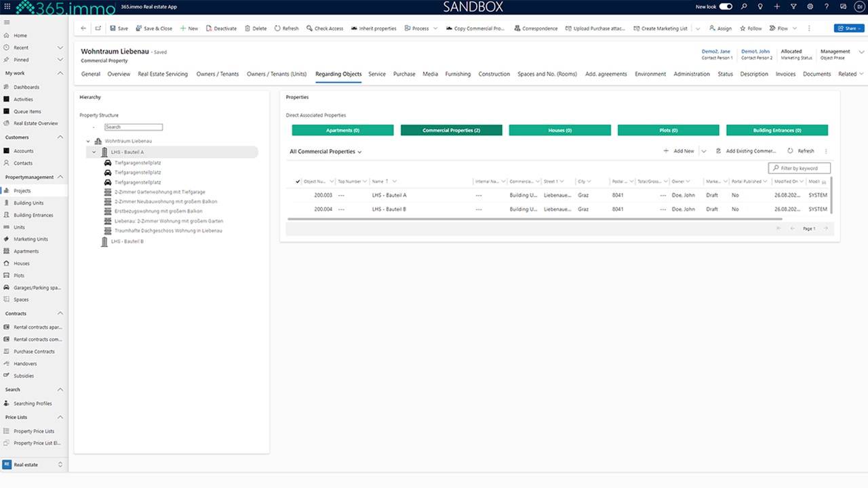The height and width of the screenshot is (488, 868).
Task: Open Demo2, Jane contact link
Action: click(x=715, y=52)
